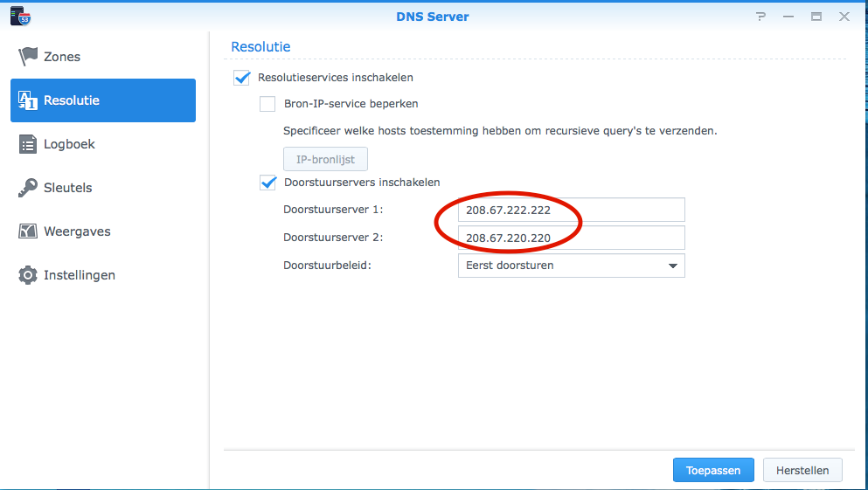Toggle Doorstuurservers inschakelen checkbox
868x490 pixels.
268,183
